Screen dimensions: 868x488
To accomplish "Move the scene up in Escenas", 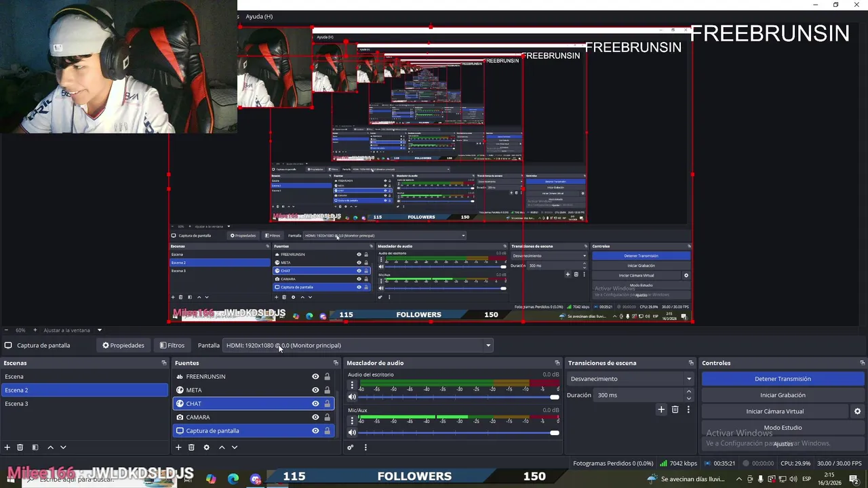I will [x=50, y=447].
